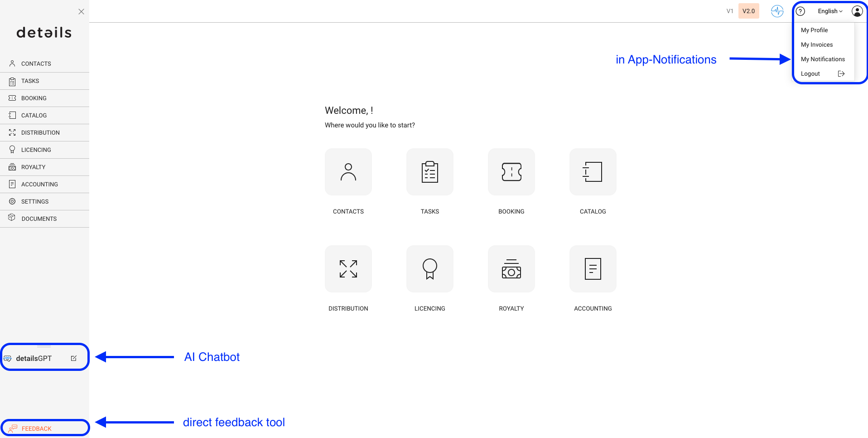Click the Licencing award icon in sidebar

pos(12,150)
